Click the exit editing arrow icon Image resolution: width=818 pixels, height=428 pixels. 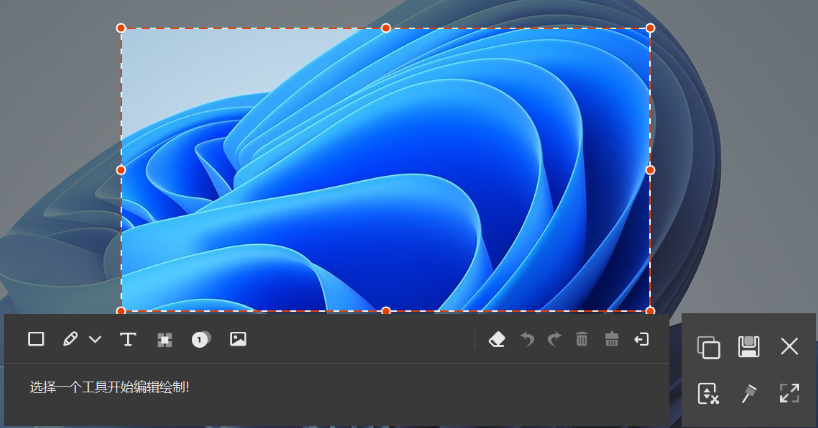tap(641, 339)
